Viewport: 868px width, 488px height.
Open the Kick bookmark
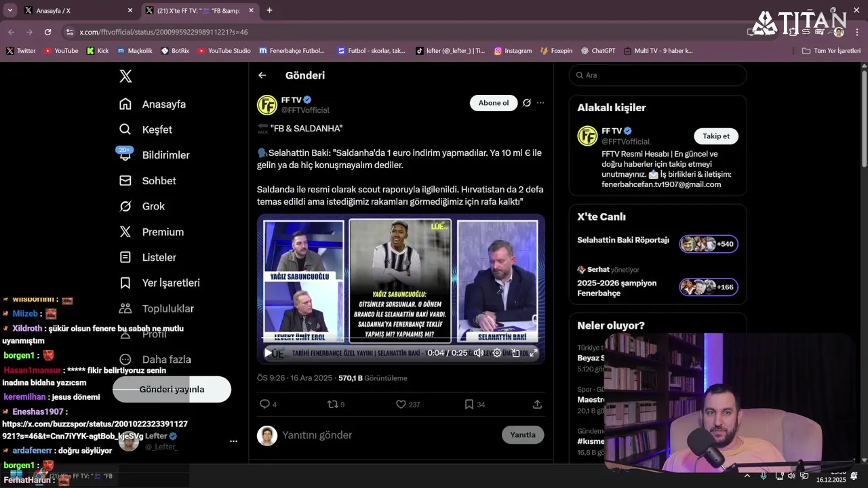(98, 51)
